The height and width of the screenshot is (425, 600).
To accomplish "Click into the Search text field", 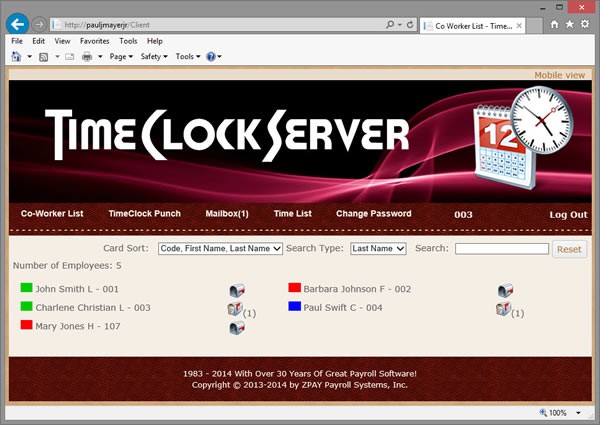I will pyautogui.click(x=502, y=249).
